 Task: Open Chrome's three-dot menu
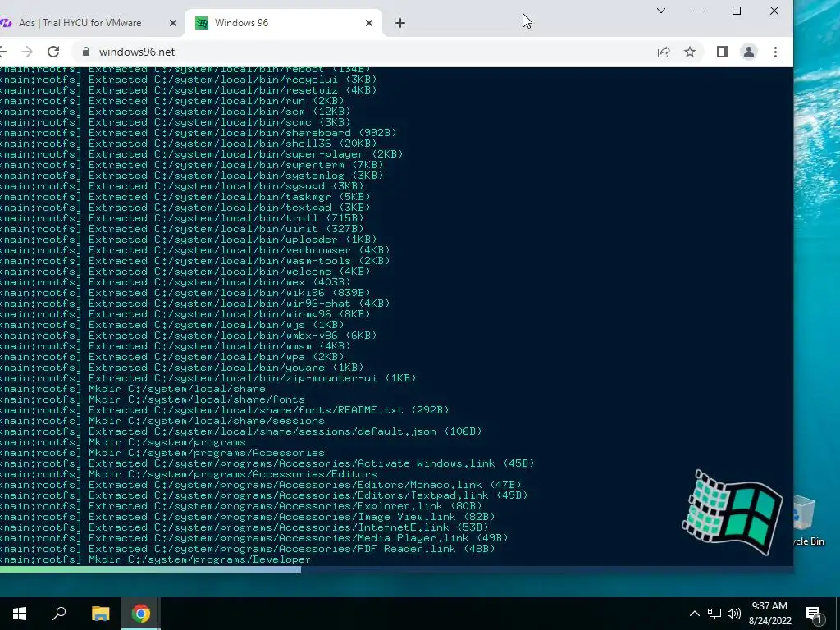click(x=775, y=52)
